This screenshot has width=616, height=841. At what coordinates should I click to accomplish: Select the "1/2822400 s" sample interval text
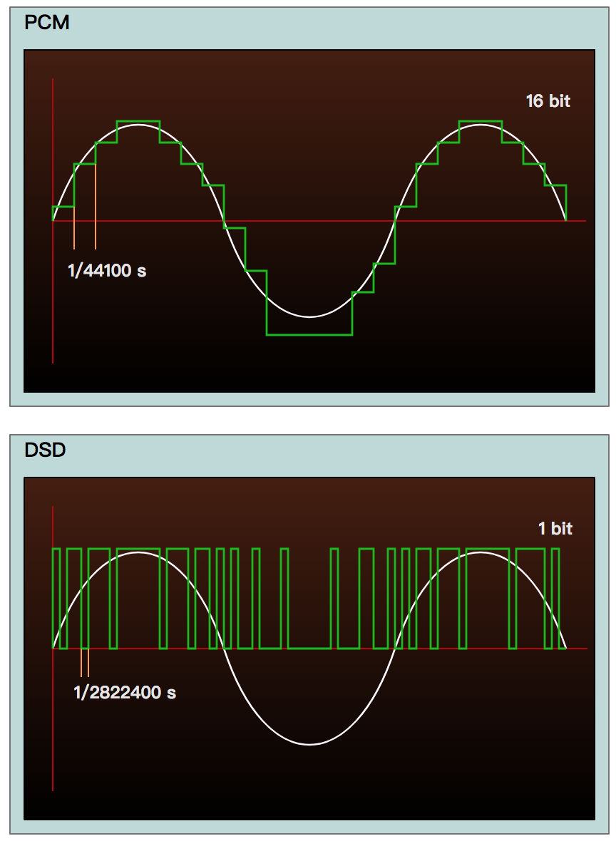(x=125, y=692)
